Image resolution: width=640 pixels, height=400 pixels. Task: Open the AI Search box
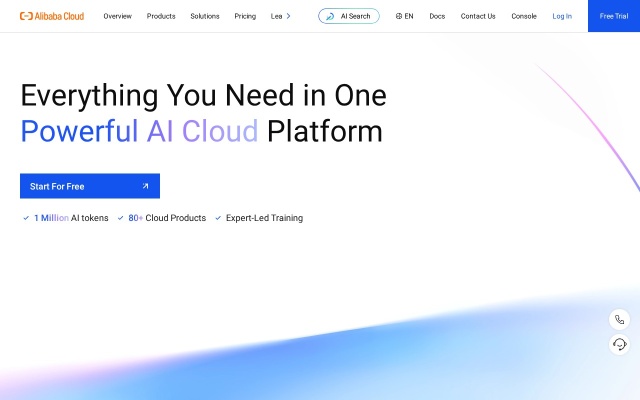coord(349,16)
